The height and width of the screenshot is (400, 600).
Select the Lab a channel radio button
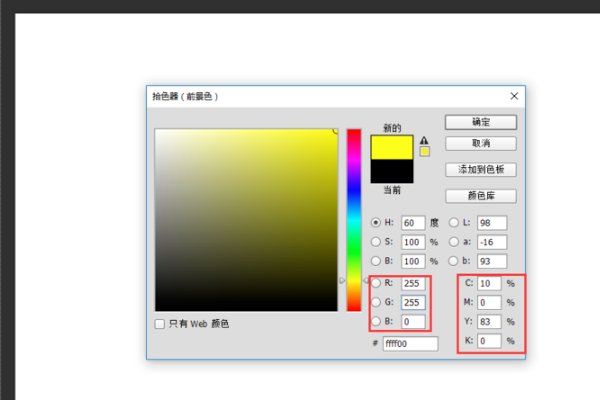(x=453, y=242)
